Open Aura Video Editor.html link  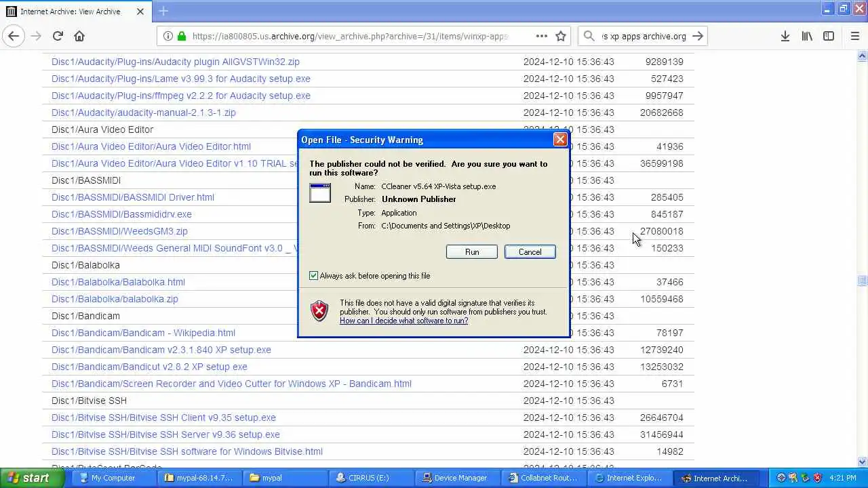point(151,146)
